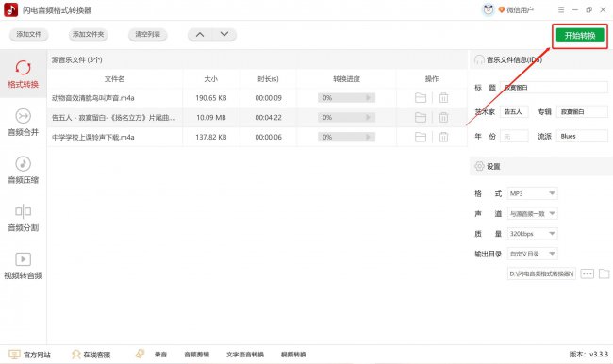Click the 艺术家 input field

pyautogui.click(x=514, y=112)
